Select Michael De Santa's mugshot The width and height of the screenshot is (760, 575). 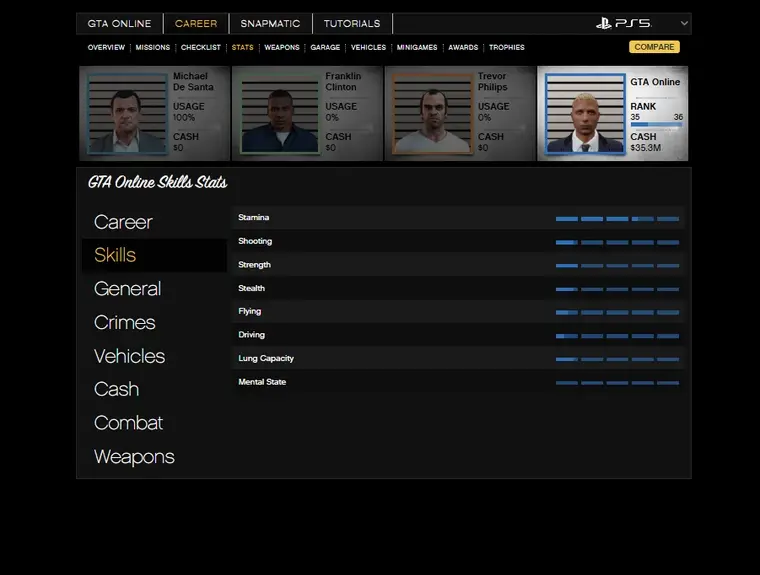[126, 115]
